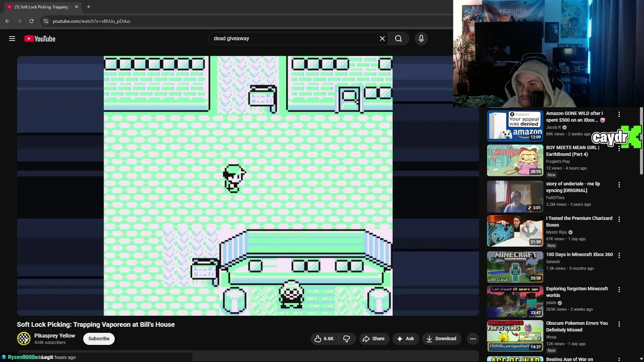Open Pikasprey Yellow channel avatar
The image size is (644, 362).
(24, 338)
